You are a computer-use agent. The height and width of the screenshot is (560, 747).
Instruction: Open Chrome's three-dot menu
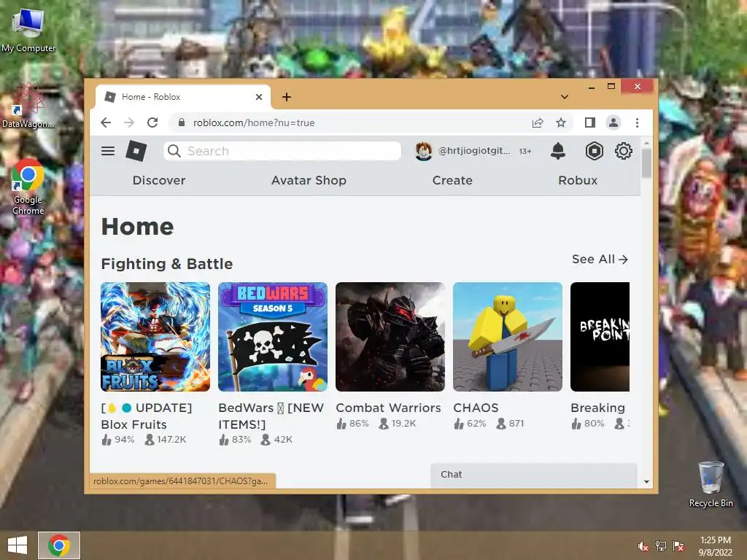pyautogui.click(x=637, y=122)
